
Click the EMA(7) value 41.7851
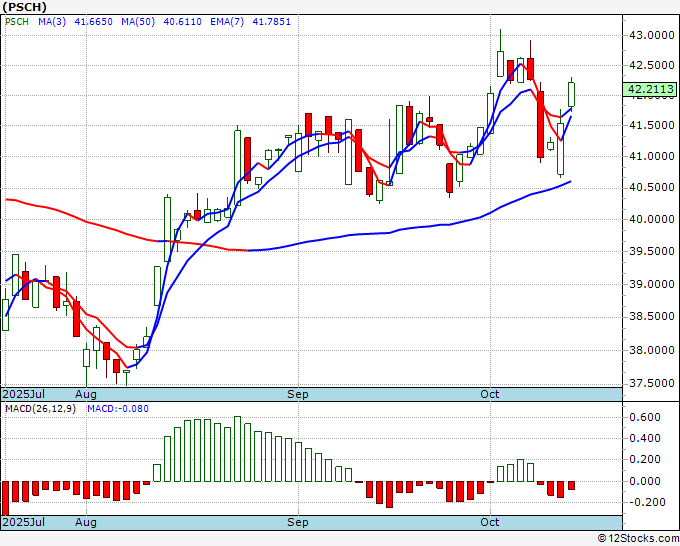point(271,22)
